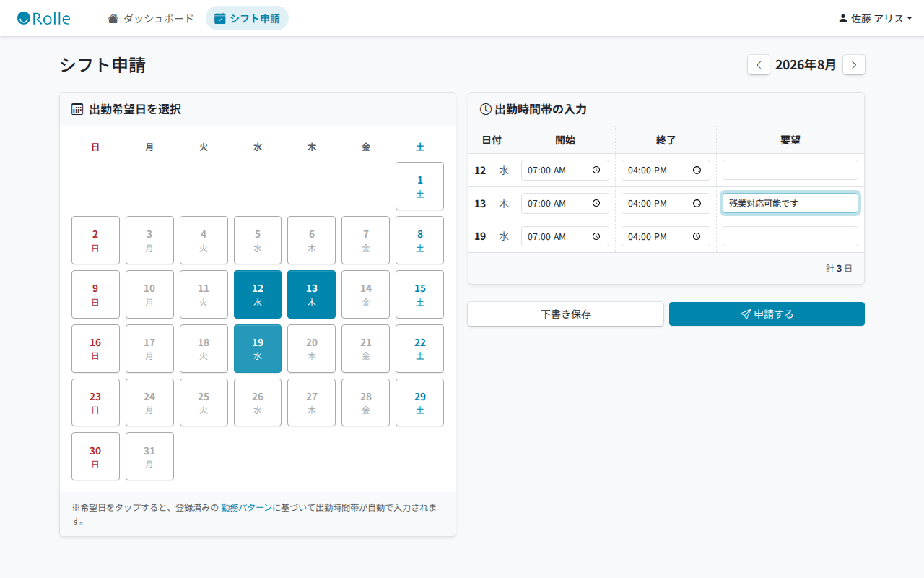Click the user icon beside 佐藤 アリス
The height and width of the screenshot is (578, 924).
coord(842,18)
